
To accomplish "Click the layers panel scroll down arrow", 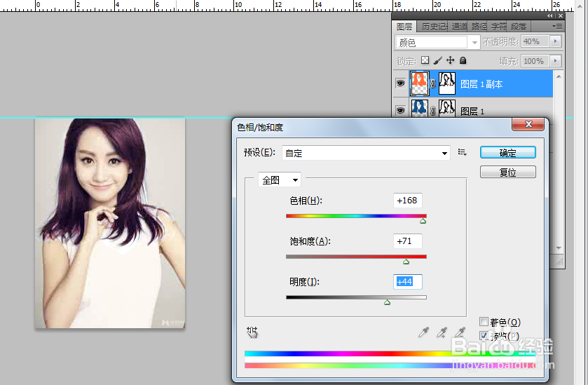I will tap(559, 248).
